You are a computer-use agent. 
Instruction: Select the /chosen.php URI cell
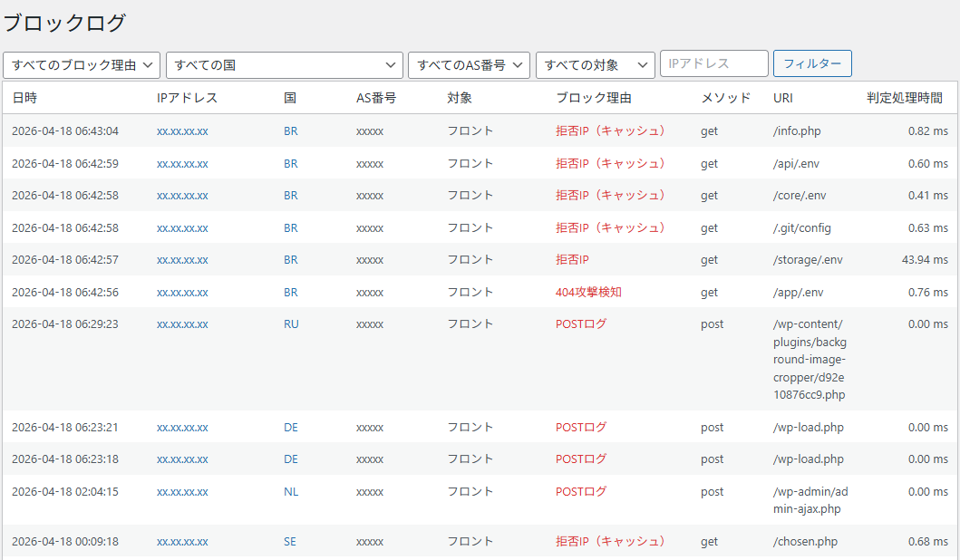click(805, 542)
